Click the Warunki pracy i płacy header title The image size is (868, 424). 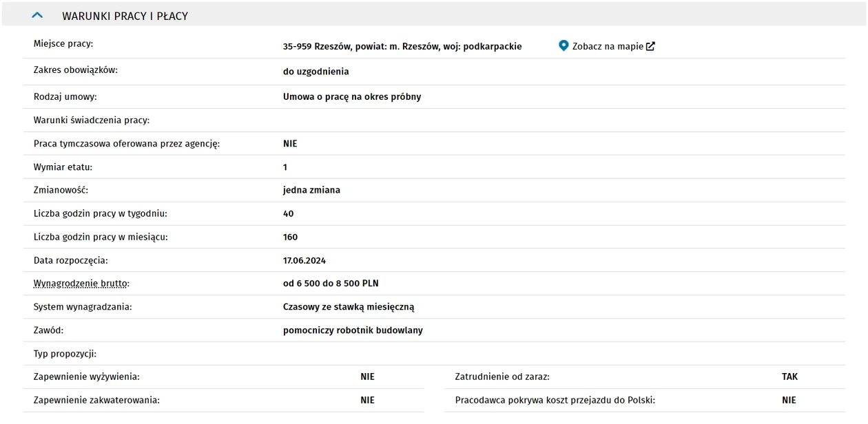pyautogui.click(x=125, y=16)
